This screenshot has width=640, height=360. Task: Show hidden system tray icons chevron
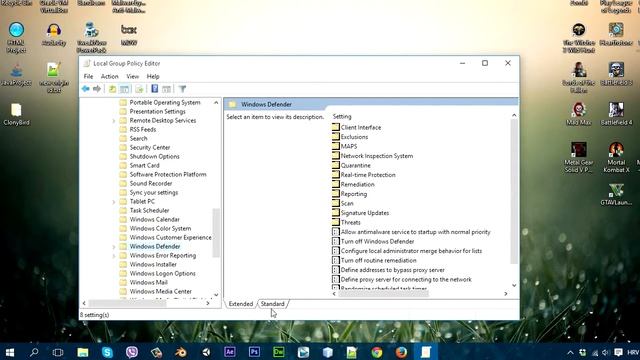click(x=570, y=353)
